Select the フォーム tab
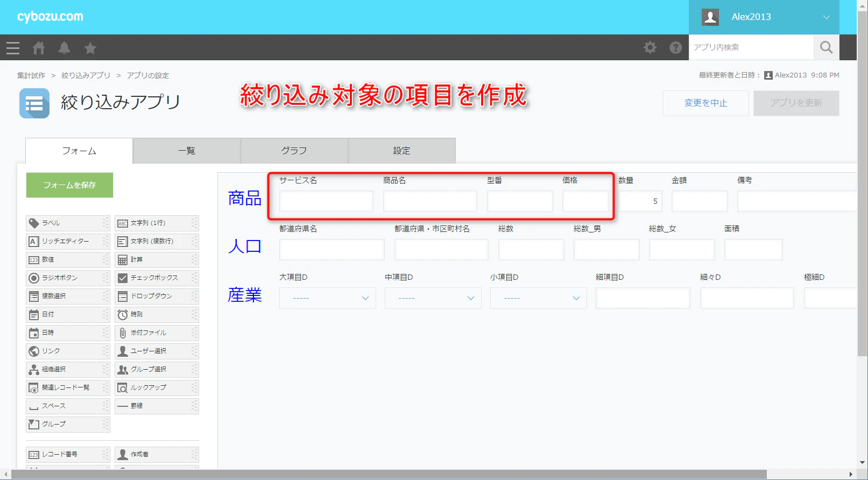Screen dimensions: 868x480 (x=79, y=151)
